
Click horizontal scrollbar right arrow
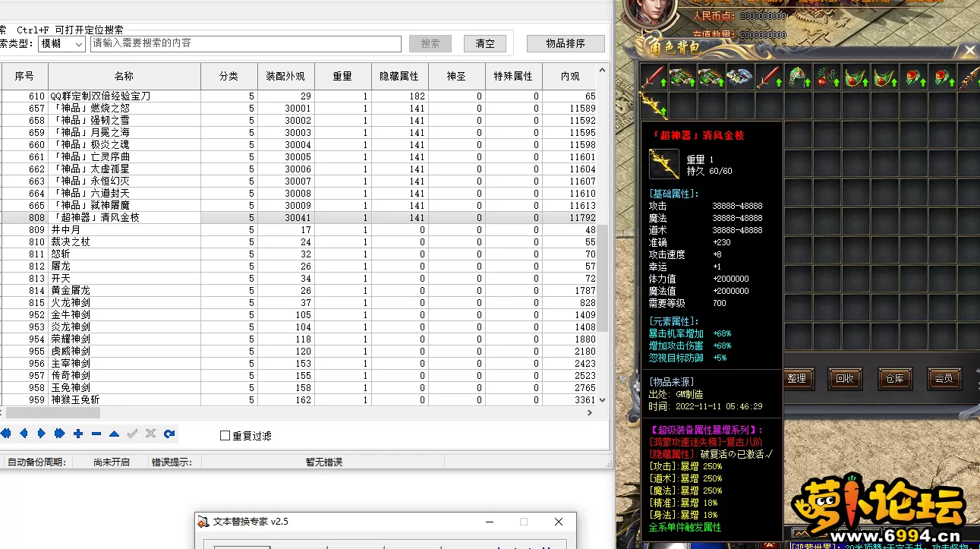coord(591,412)
